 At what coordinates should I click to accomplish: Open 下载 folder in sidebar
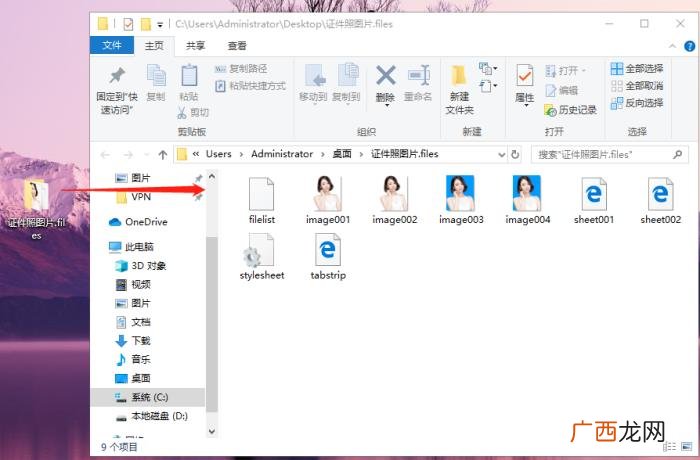click(133, 341)
